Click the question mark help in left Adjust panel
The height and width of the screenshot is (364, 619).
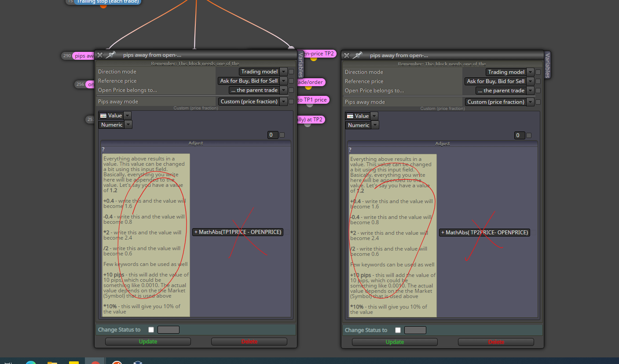[x=103, y=149]
